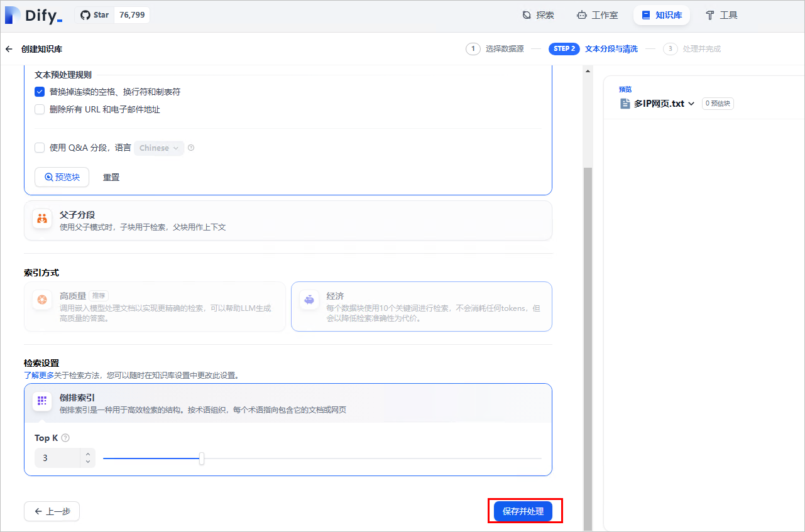
Task: Click the Dify logo
Action: click(33, 16)
